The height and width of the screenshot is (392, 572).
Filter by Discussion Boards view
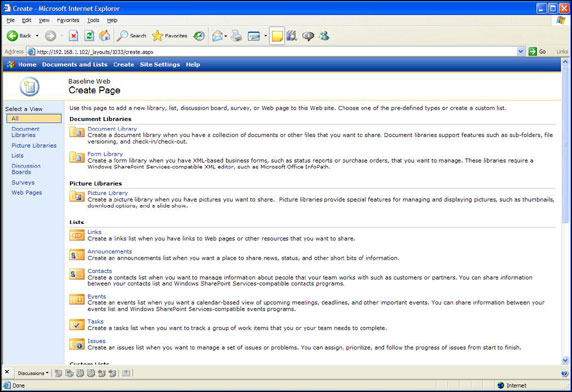pyautogui.click(x=26, y=169)
